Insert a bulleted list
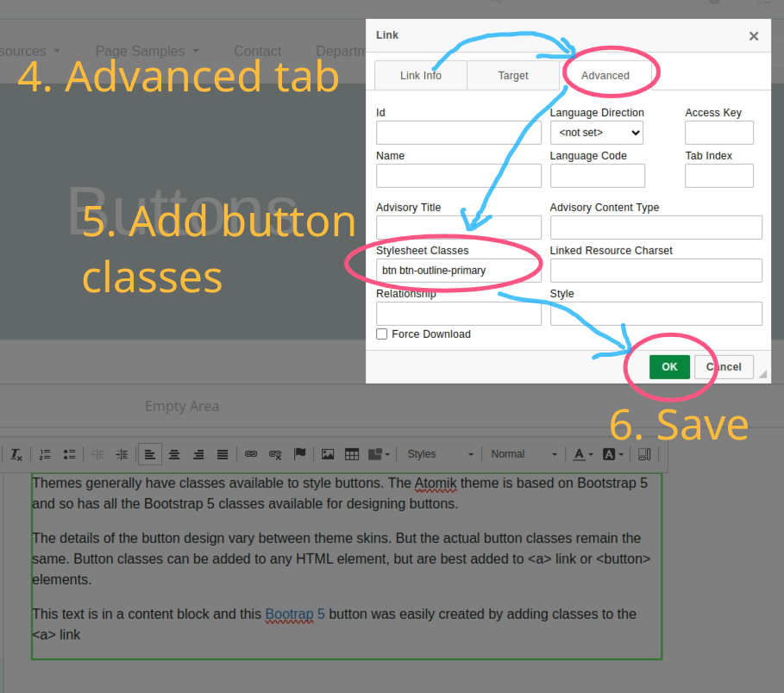The image size is (784, 693). 70,454
